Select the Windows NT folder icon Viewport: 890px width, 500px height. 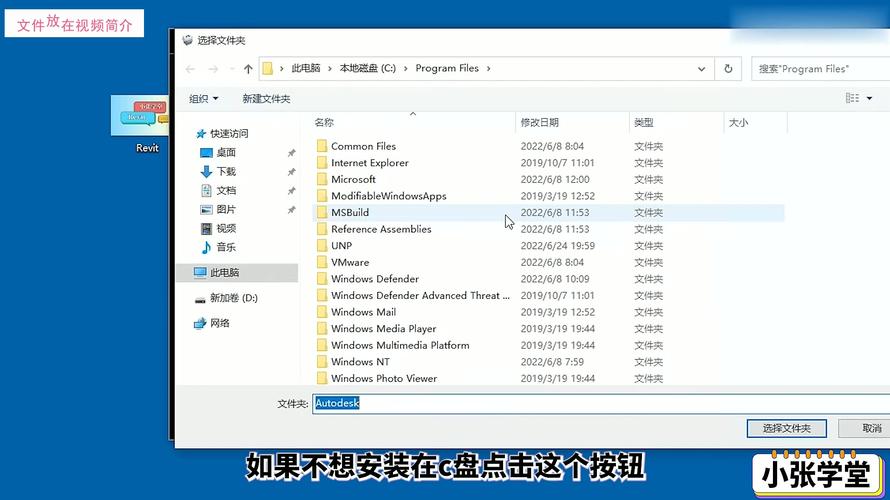(x=322, y=362)
